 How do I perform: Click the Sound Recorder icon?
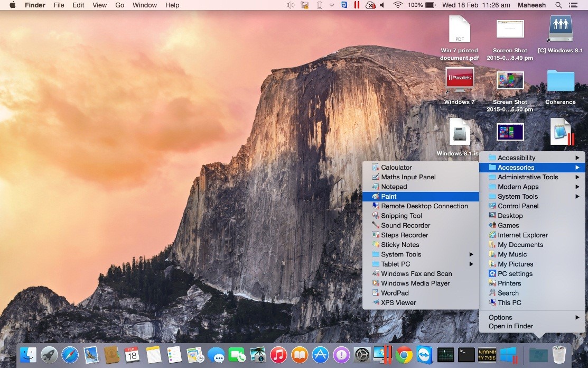click(x=376, y=225)
